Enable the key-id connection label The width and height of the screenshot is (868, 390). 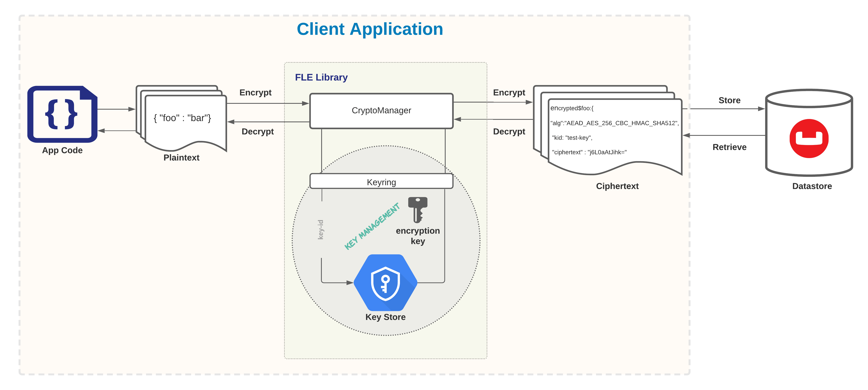[x=320, y=229]
